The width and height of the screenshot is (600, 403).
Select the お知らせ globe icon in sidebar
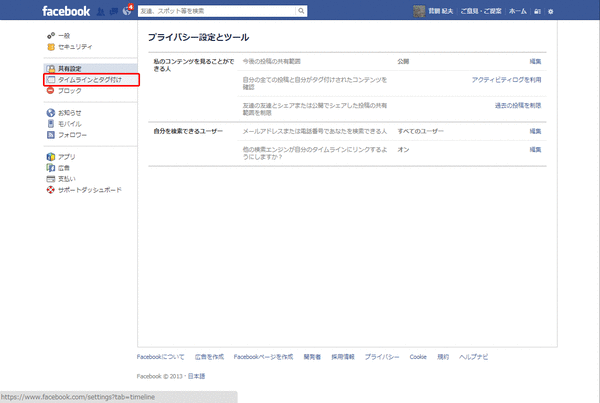[x=51, y=113]
